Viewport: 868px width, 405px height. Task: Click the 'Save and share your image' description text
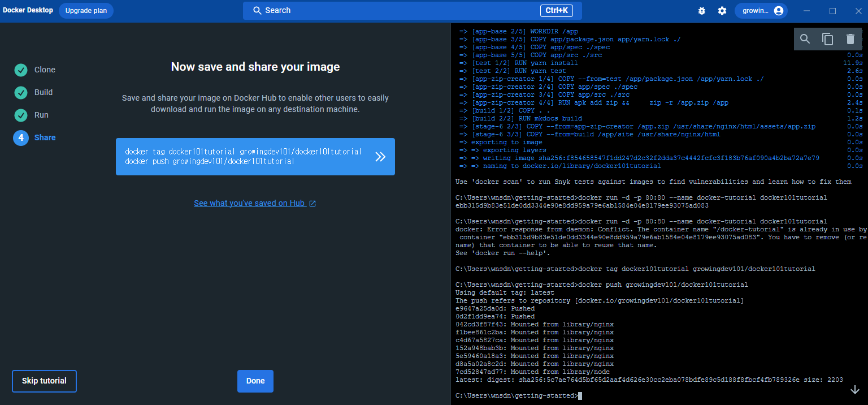click(x=255, y=104)
